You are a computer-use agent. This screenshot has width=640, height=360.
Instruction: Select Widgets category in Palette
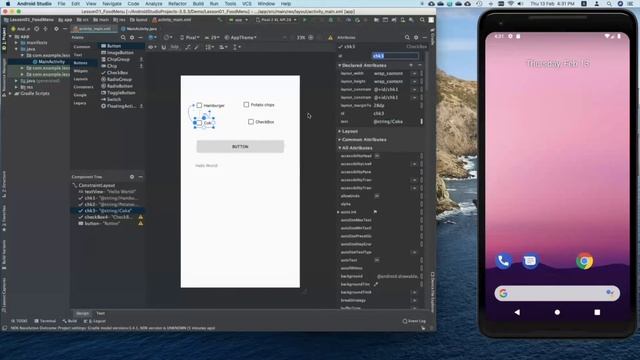[x=81, y=71]
